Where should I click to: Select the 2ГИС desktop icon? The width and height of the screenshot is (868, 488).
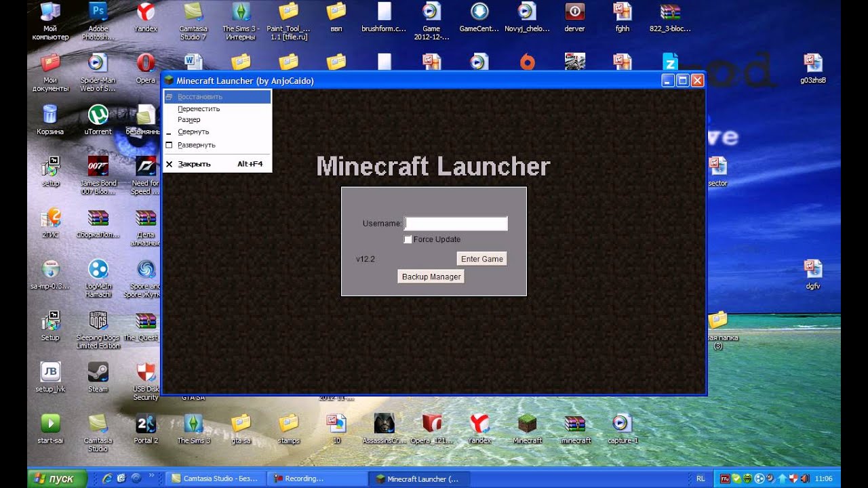click(50, 223)
